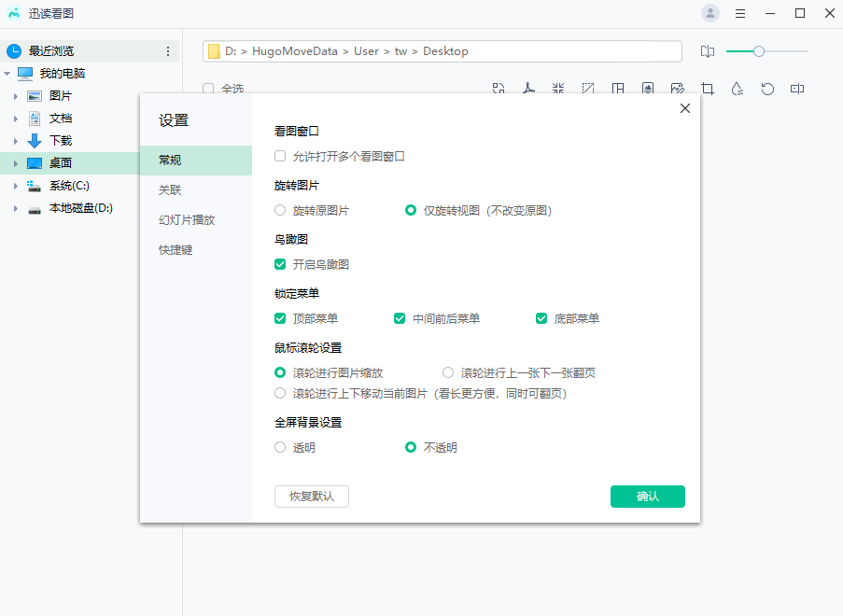This screenshot has height=616, width=843.
Task: Click the thumbnail size slider handle
Action: [759, 51]
